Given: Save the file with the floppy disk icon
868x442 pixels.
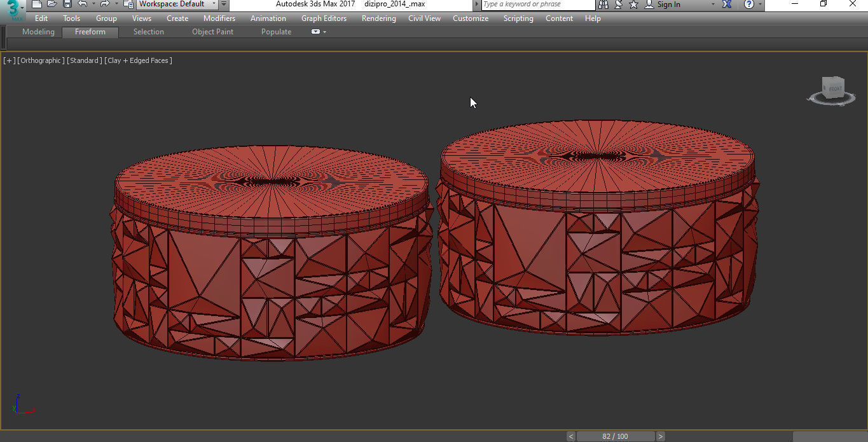Looking at the screenshot, I should tap(67, 4).
